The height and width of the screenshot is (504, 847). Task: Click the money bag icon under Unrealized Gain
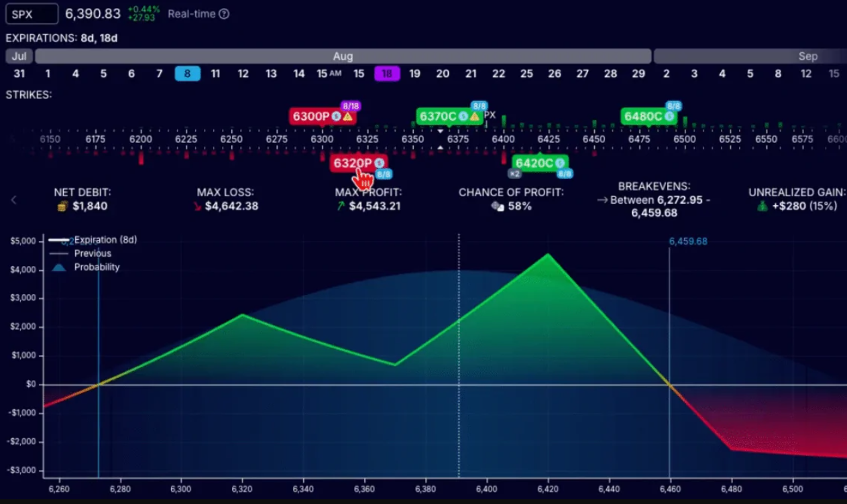point(762,206)
